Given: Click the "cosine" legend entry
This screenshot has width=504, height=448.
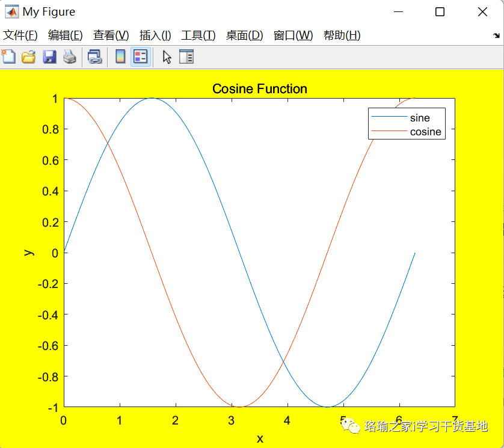Looking at the screenshot, I should [426, 132].
